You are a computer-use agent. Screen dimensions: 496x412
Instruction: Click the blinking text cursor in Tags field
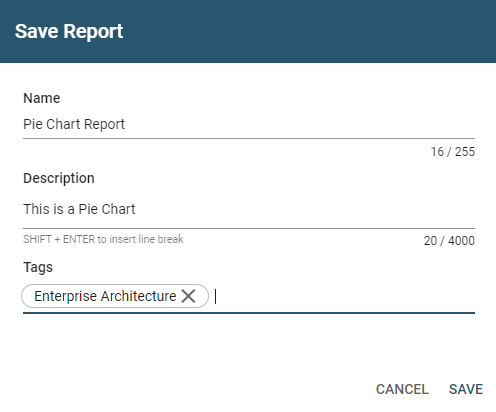tap(216, 296)
